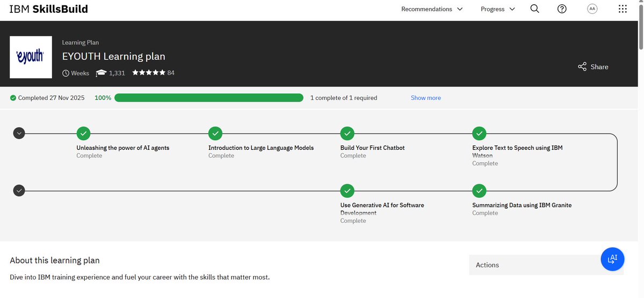Click the blue AI assistant floating button
The image size is (644, 298).
[612, 259]
